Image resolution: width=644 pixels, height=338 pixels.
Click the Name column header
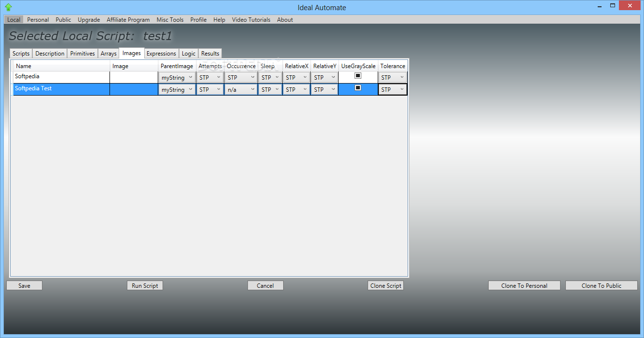pos(61,66)
